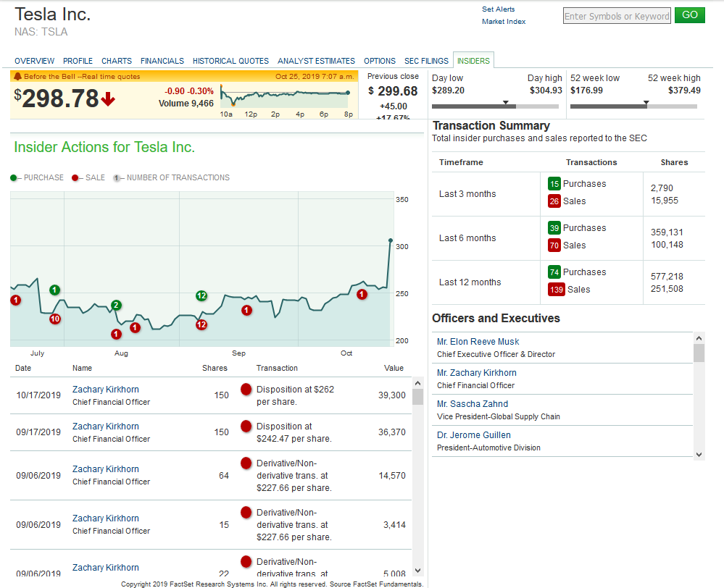Select the Insiders tab
This screenshot has height=588, width=724.
tap(473, 60)
